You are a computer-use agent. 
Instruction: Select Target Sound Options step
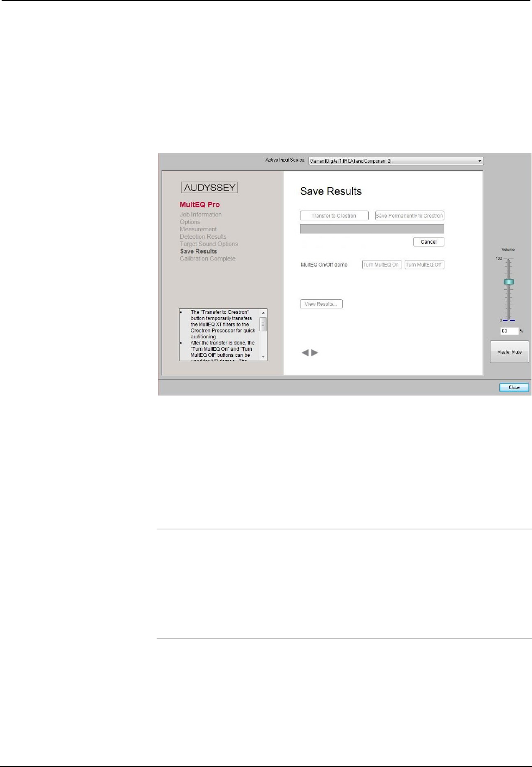209,244
